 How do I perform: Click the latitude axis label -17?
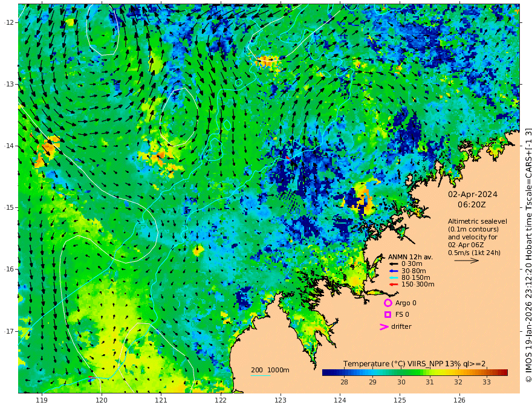pyautogui.click(x=9, y=331)
